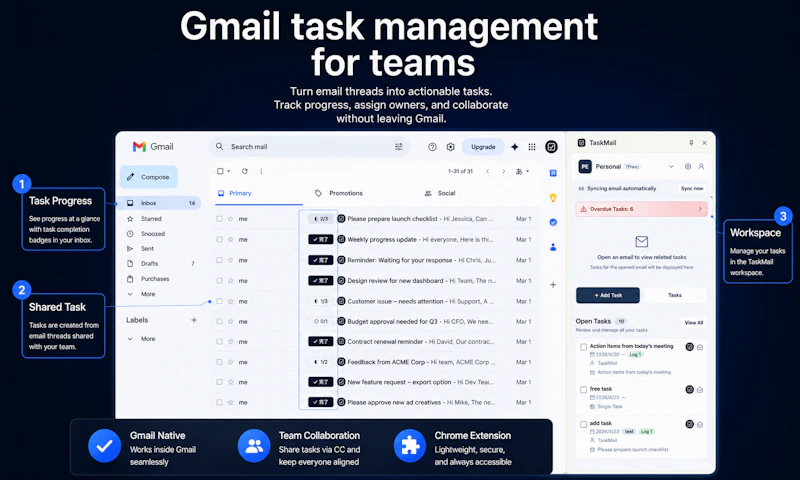Pin the TaskMail panel

(691, 143)
